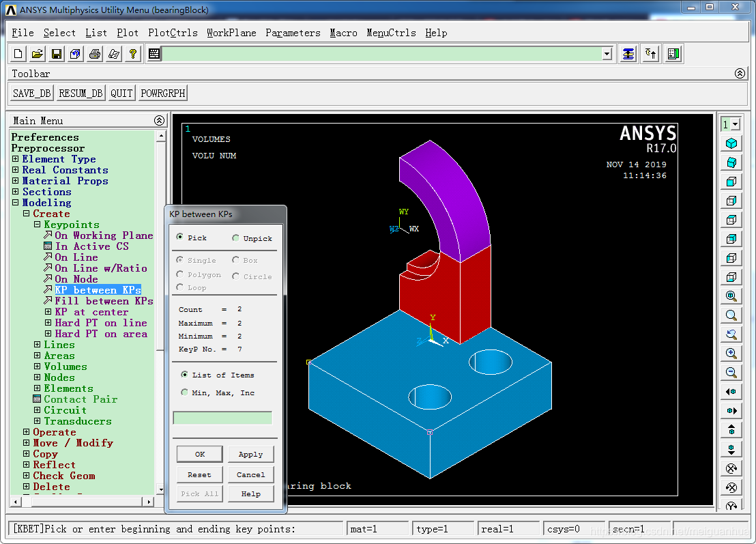Switch to Isometric View
Viewport: 756px width, 544px height.
pos(731,143)
